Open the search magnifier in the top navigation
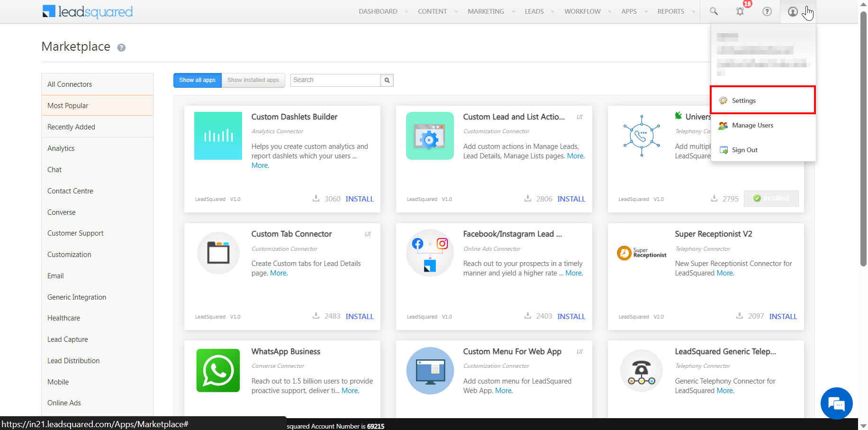 (714, 11)
